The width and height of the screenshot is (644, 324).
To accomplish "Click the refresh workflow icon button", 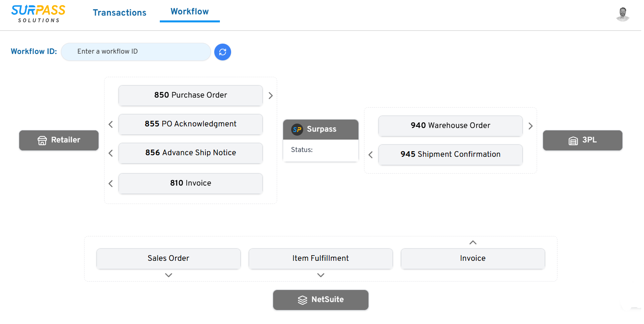I will pos(223,52).
